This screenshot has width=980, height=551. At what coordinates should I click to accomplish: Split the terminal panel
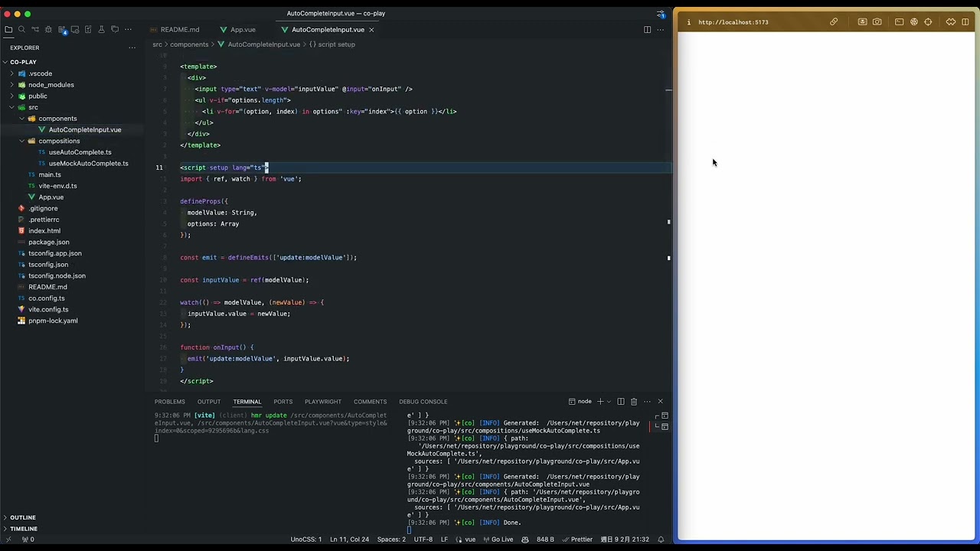click(x=621, y=401)
